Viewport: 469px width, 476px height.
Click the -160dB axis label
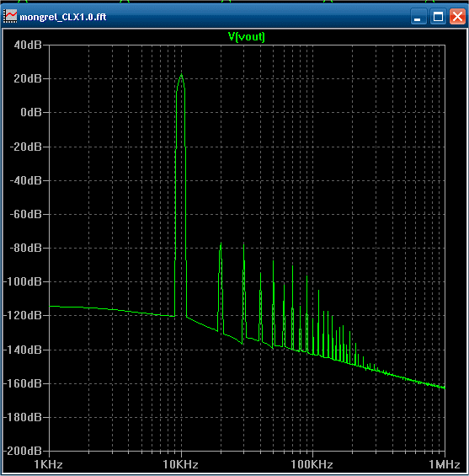click(23, 383)
